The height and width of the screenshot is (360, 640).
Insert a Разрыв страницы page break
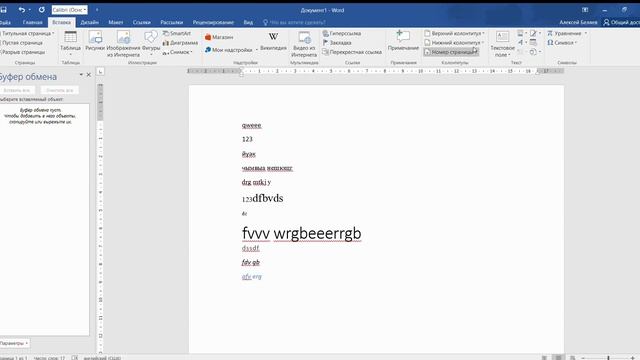click(x=22, y=52)
